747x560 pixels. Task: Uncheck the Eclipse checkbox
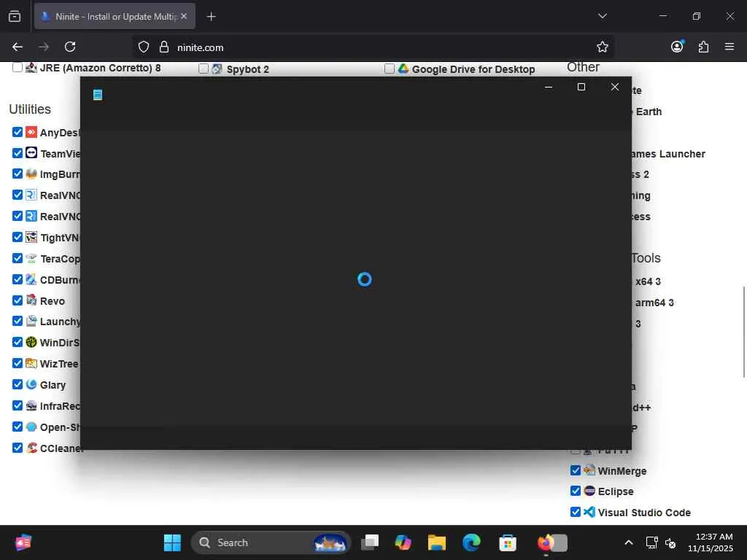click(576, 491)
